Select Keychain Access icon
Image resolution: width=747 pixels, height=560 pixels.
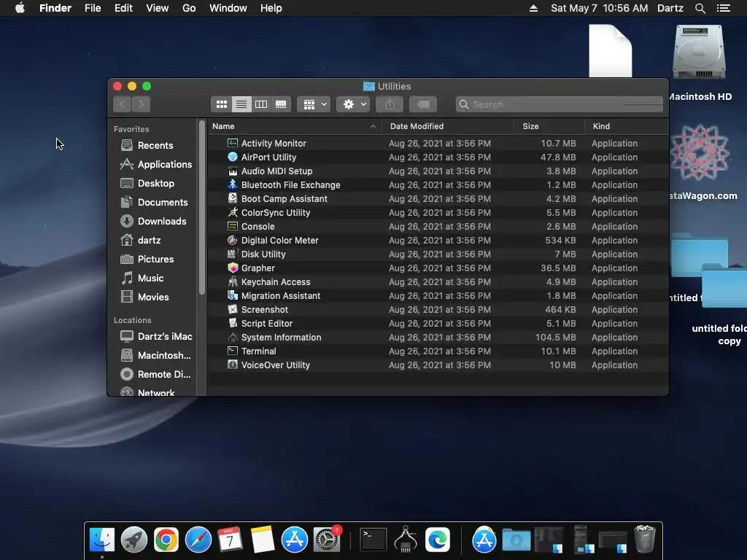(x=233, y=282)
